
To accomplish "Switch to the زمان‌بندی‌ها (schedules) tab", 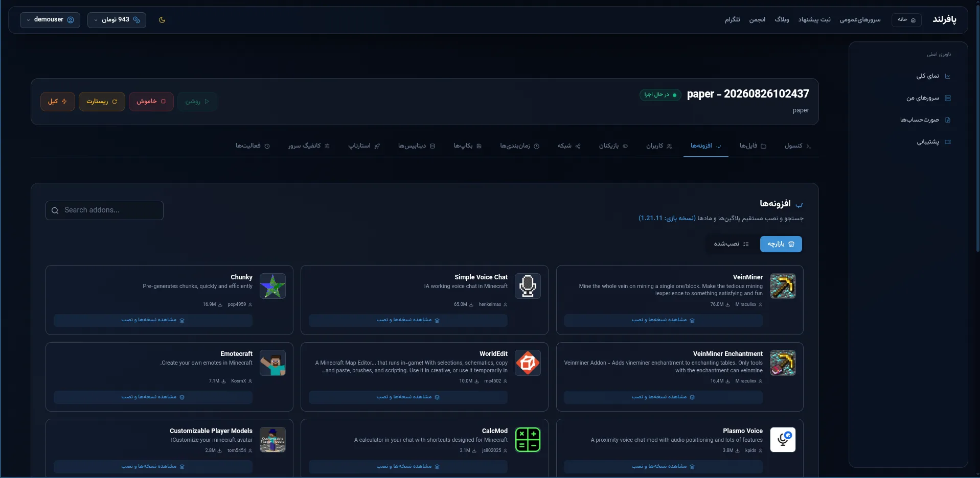I will click(520, 146).
